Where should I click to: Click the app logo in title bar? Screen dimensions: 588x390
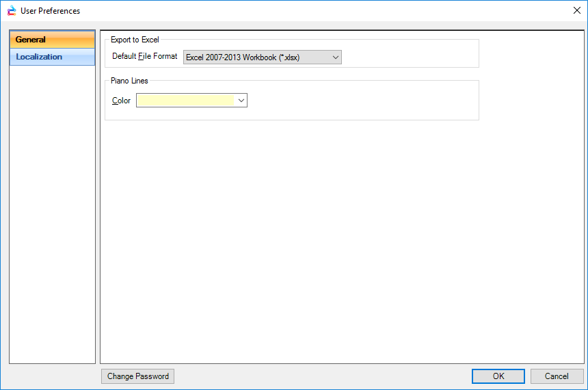coord(11,10)
